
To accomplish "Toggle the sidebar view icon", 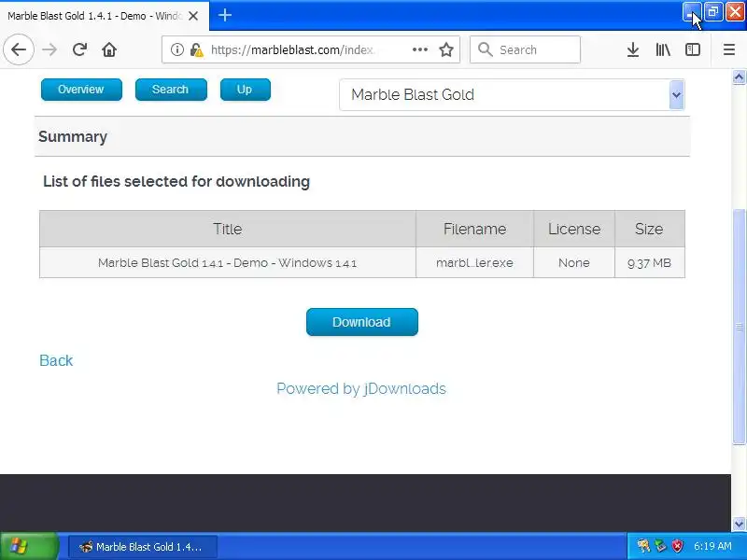I will (x=692, y=49).
